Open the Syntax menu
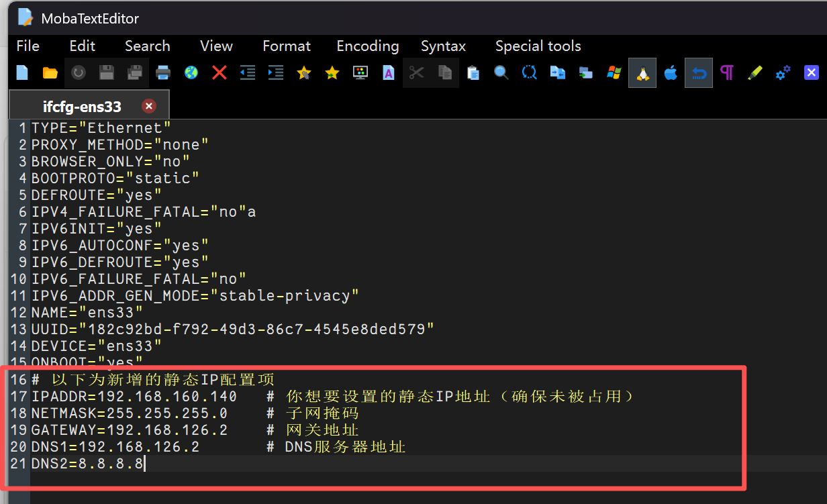 444,46
